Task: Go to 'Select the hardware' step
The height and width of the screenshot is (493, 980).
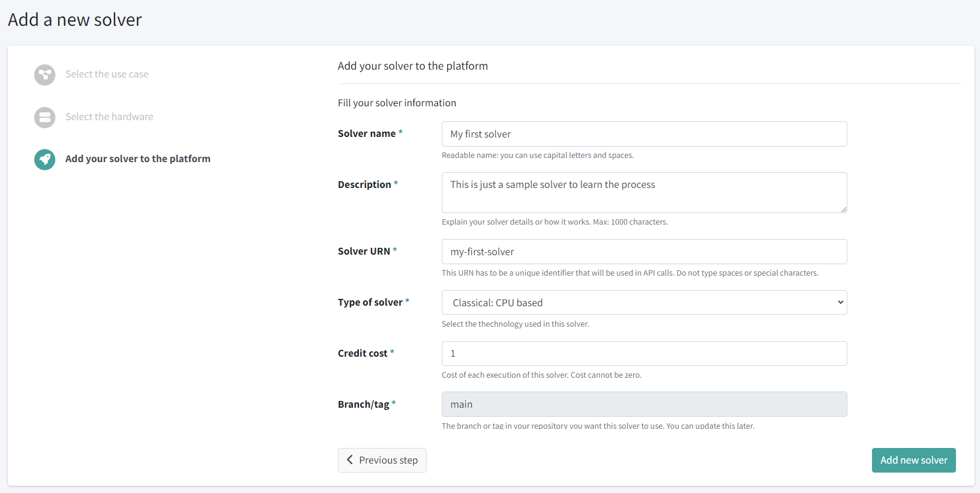Action: click(109, 117)
